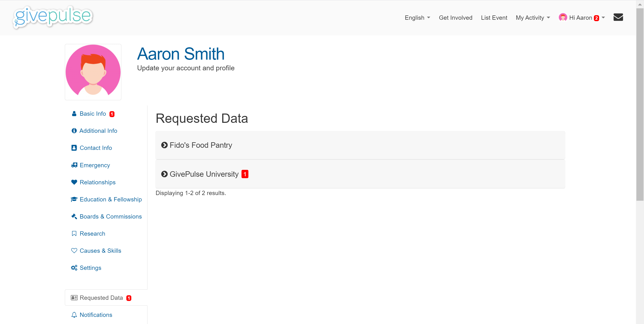Click the Relationships heart icon
Image resolution: width=644 pixels, height=324 pixels.
tap(74, 182)
